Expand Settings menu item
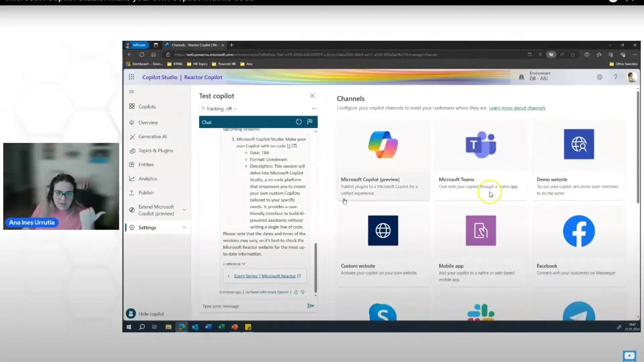 pos(184,227)
